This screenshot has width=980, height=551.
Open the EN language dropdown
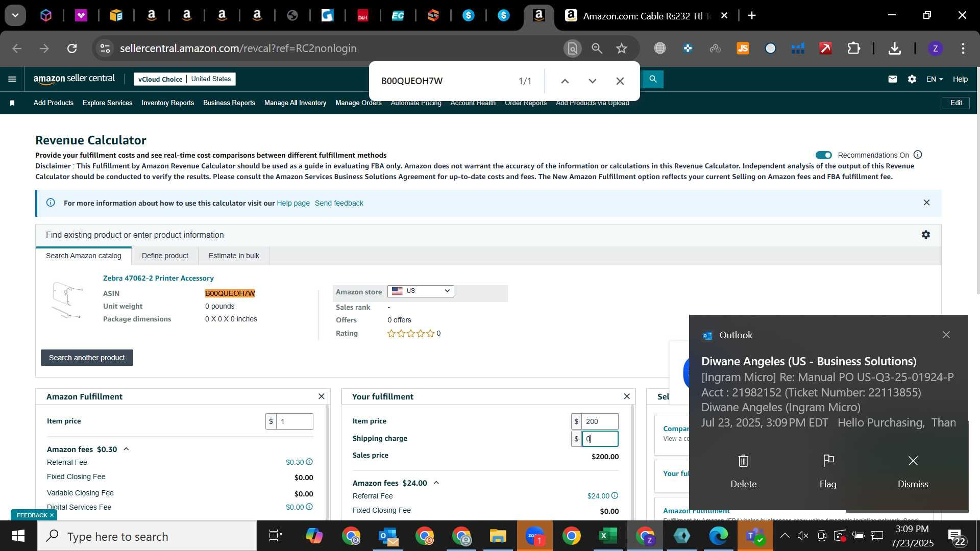click(935, 79)
